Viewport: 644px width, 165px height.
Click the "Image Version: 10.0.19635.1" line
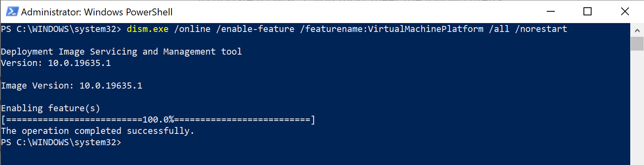pos(71,86)
